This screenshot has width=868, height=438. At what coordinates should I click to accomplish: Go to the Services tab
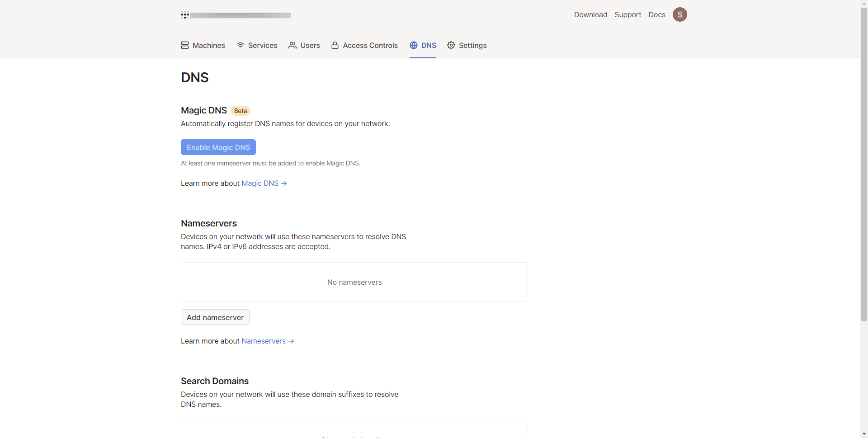coord(262,45)
